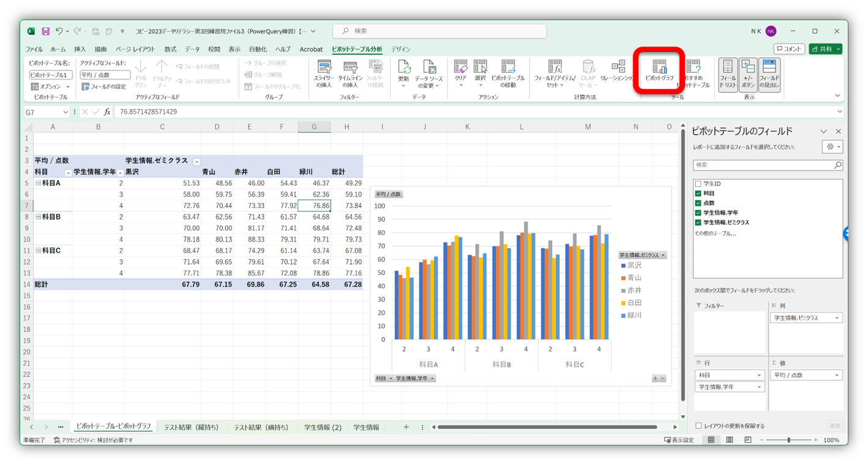Toggle the フィールドリスト field list button
The height and width of the screenshot is (465, 868).
click(x=728, y=74)
